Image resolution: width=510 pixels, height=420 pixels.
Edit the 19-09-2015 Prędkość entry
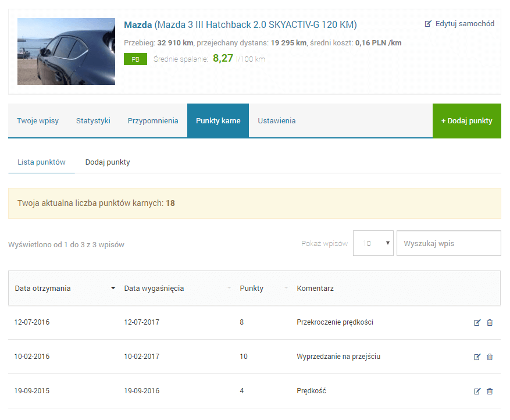click(x=477, y=391)
